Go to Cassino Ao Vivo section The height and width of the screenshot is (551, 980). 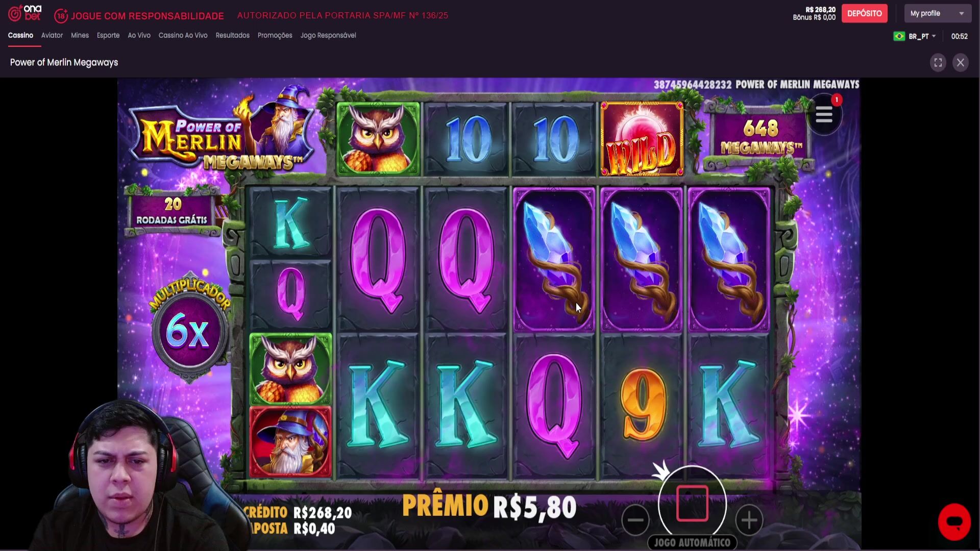[x=183, y=35]
